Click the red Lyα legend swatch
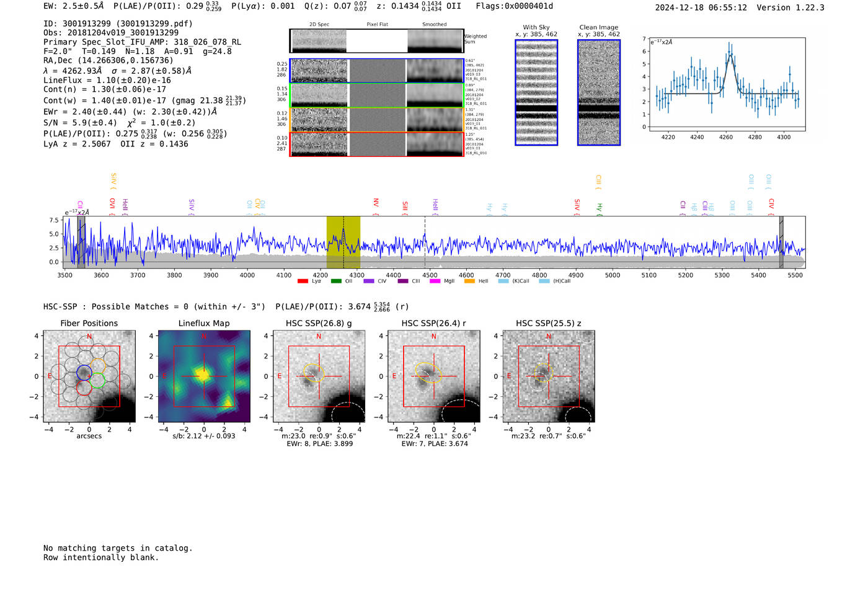The width and height of the screenshot is (868, 591). [x=303, y=281]
